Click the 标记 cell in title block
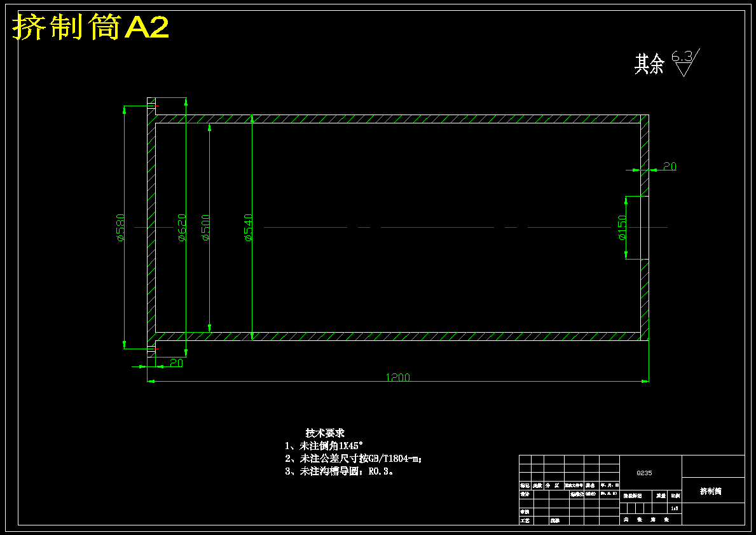Image resolution: width=756 pixels, height=535 pixels. [x=525, y=486]
